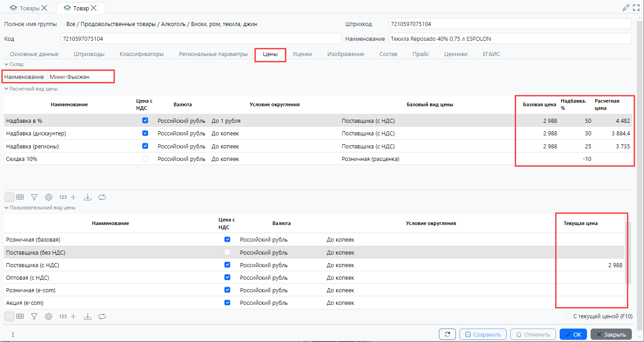Click into the Наименование warehouse field Мини-Фьюжен

tap(80, 77)
